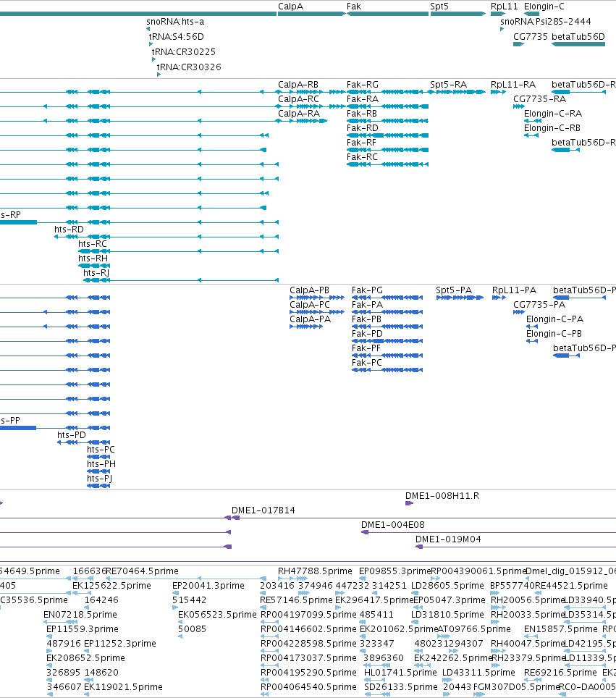The height and width of the screenshot is (698, 616).
Task: Click the Fak-PF protein label
Action: click(x=366, y=348)
